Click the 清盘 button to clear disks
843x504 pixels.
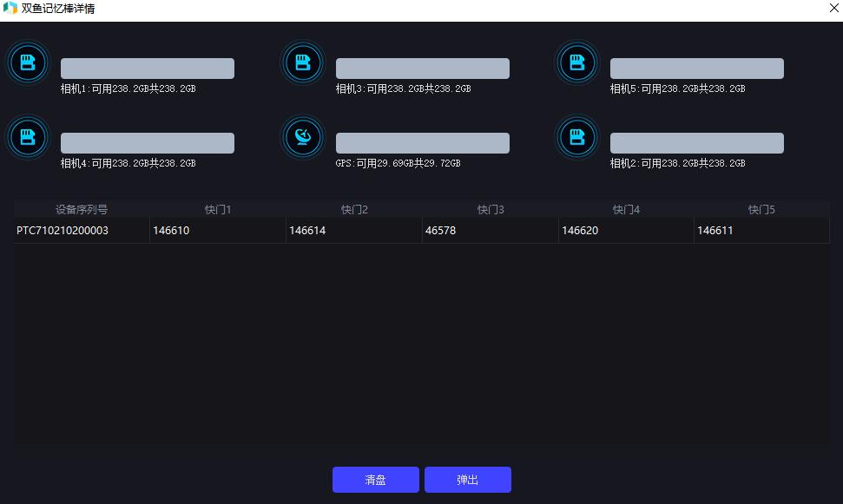[x=376, y=480]
